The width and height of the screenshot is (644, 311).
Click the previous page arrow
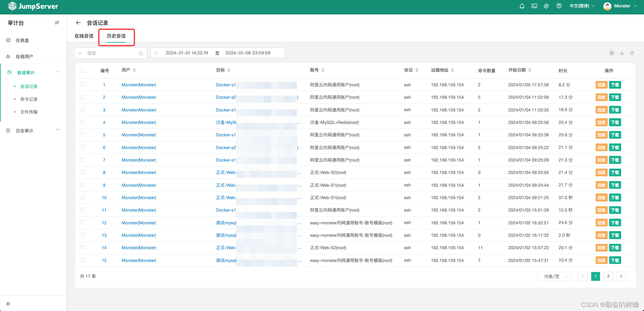point(583,276)
